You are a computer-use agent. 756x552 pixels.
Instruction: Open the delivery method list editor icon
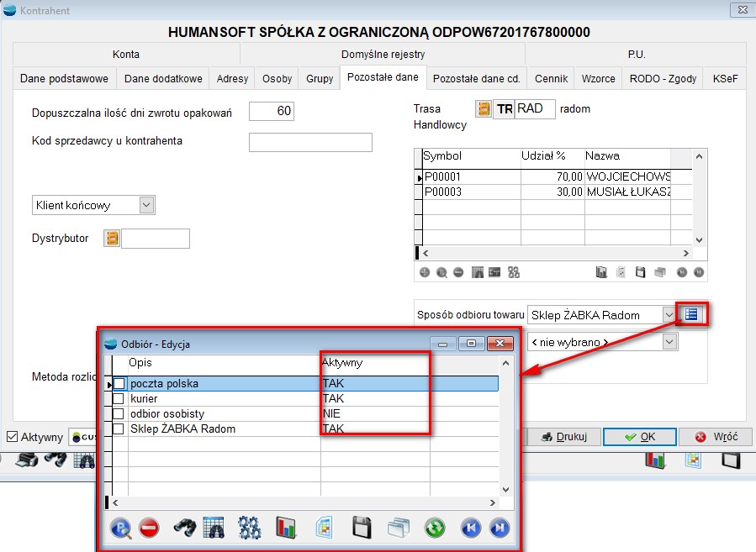(x=690, y=314)
